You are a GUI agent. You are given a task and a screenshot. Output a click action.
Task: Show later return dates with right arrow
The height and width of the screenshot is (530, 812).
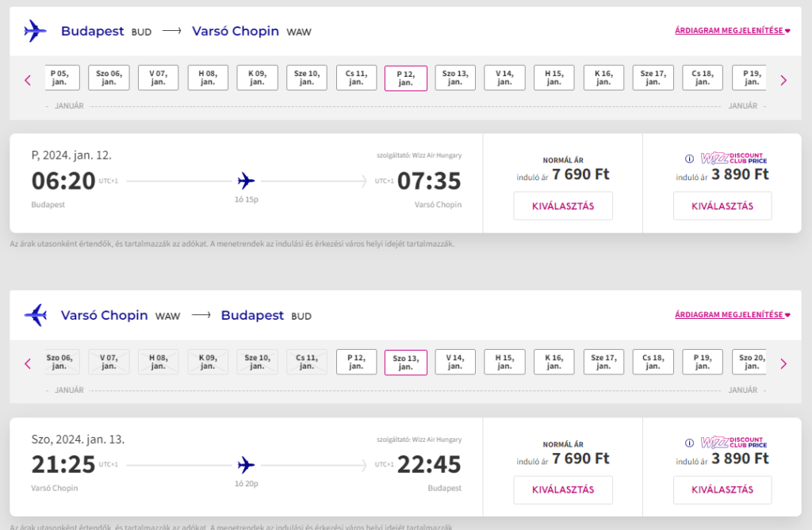[x=783, y=363]
